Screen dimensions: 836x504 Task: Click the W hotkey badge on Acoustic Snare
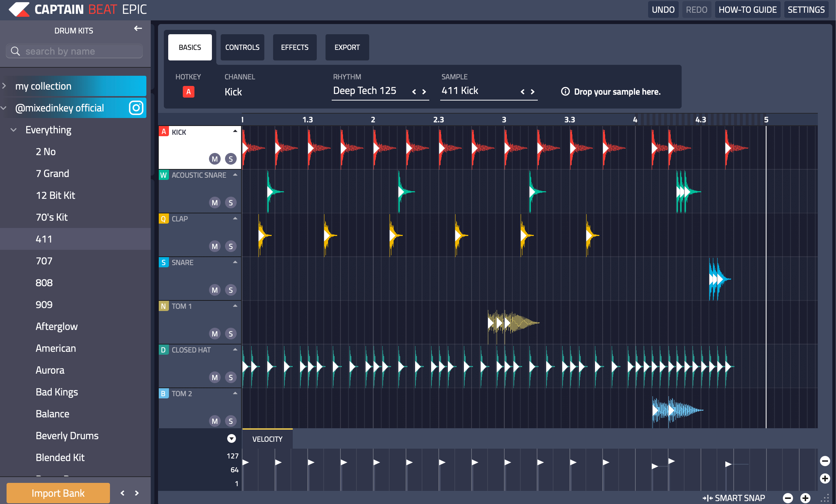coord(163,175)
